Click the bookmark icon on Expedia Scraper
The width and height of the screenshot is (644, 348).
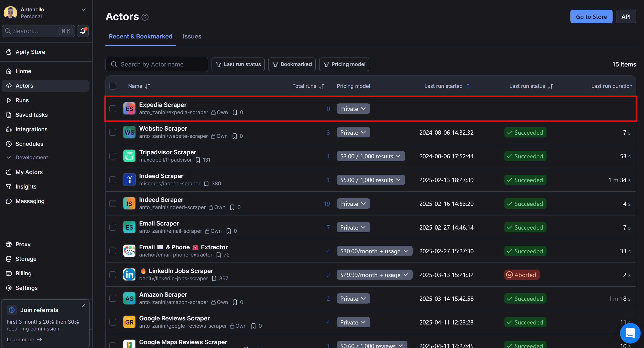(235, 112)
